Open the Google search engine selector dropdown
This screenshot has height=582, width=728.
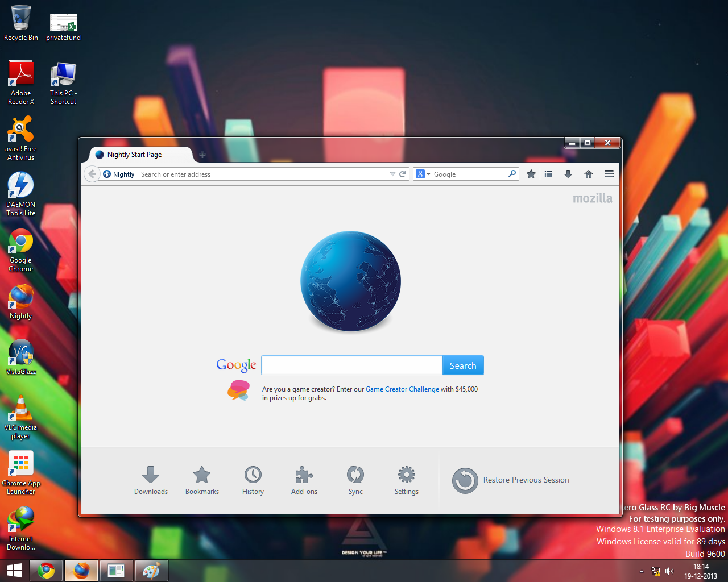423,174
